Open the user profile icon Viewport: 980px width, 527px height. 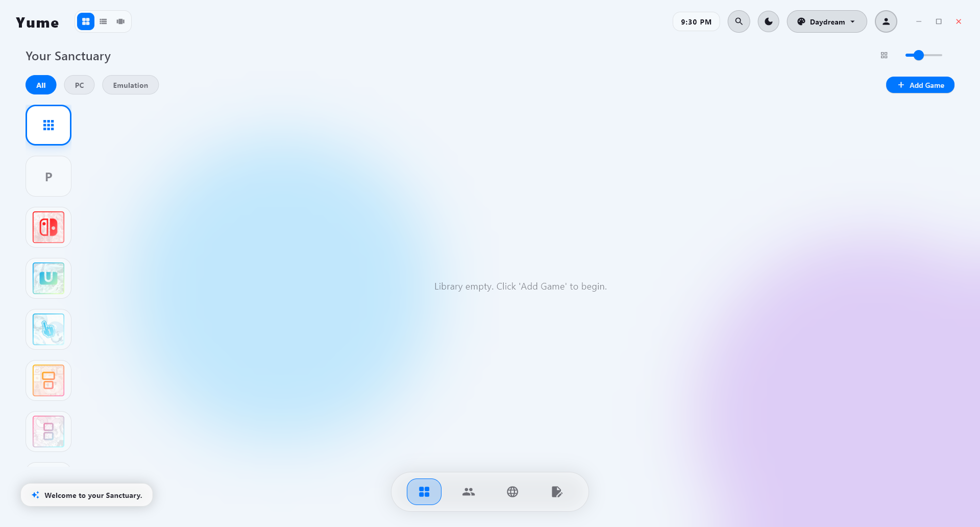tap(886, 21)
